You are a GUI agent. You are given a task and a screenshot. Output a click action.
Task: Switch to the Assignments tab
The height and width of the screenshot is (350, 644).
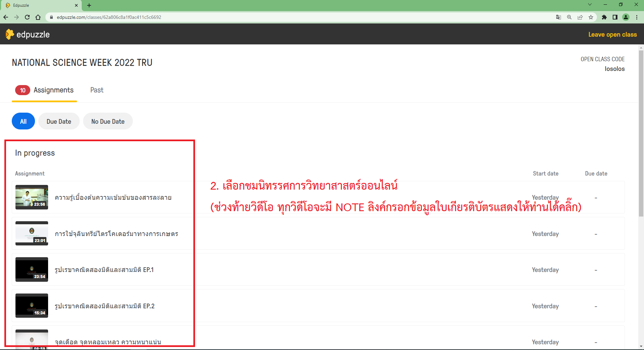tap(44, 90)
